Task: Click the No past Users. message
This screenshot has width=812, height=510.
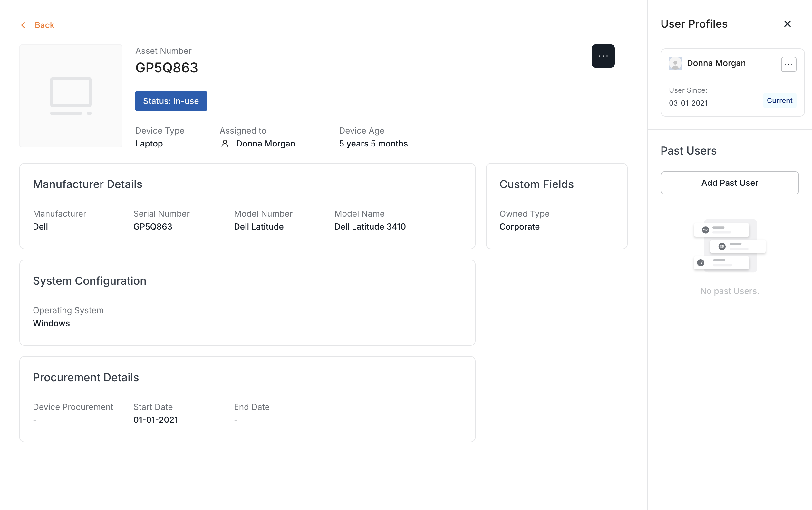Action: (730, 291)
